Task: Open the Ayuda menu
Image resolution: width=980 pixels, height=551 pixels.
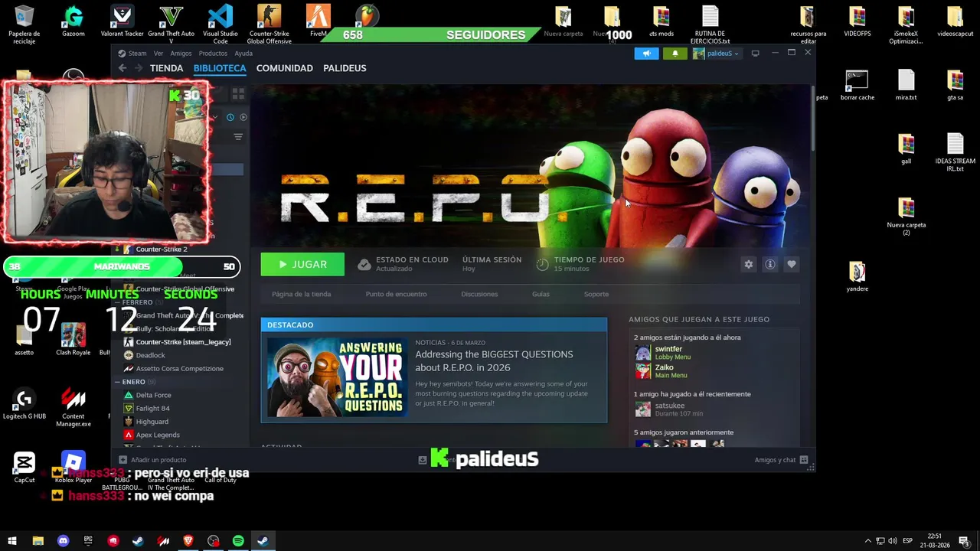Action: 243,54
